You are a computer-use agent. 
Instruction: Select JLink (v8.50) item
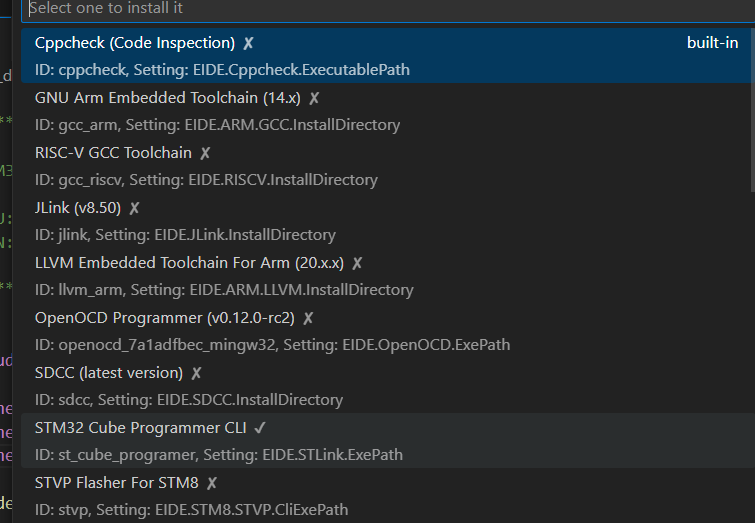pos(388,221)
